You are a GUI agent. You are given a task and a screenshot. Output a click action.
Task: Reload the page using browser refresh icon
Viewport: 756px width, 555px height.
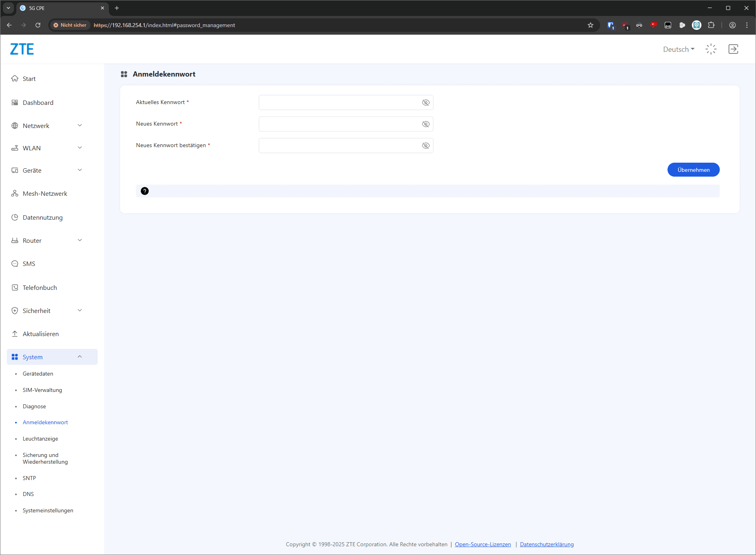[x=38, y=25]
